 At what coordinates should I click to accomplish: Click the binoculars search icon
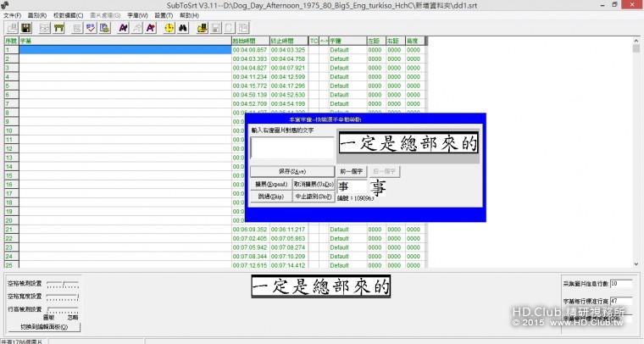(183, 28)
